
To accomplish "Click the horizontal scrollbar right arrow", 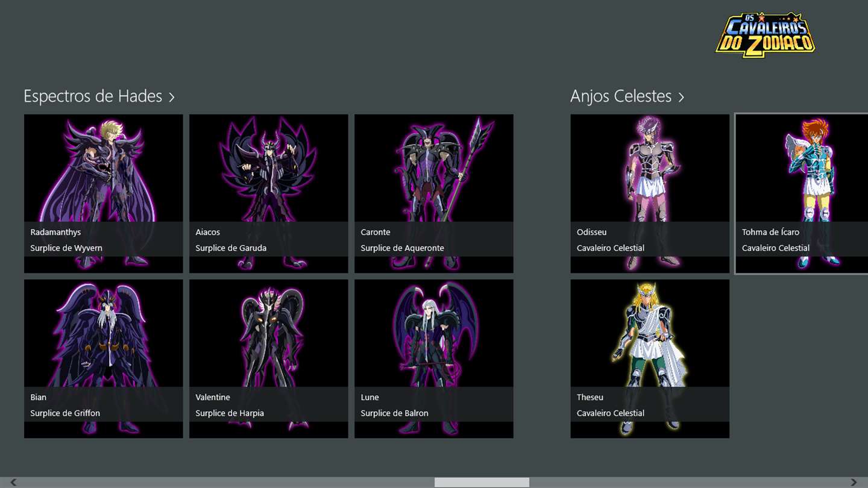I will [854, 483].
